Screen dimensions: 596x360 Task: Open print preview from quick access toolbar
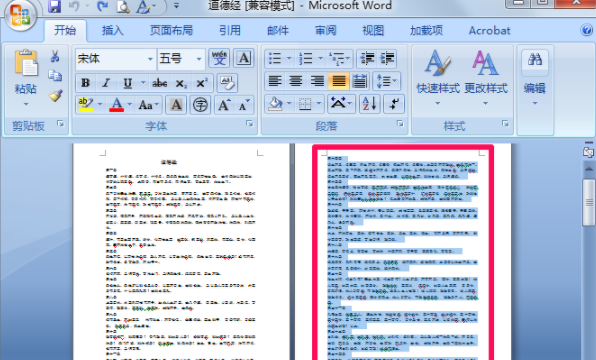tap(123, 6)
